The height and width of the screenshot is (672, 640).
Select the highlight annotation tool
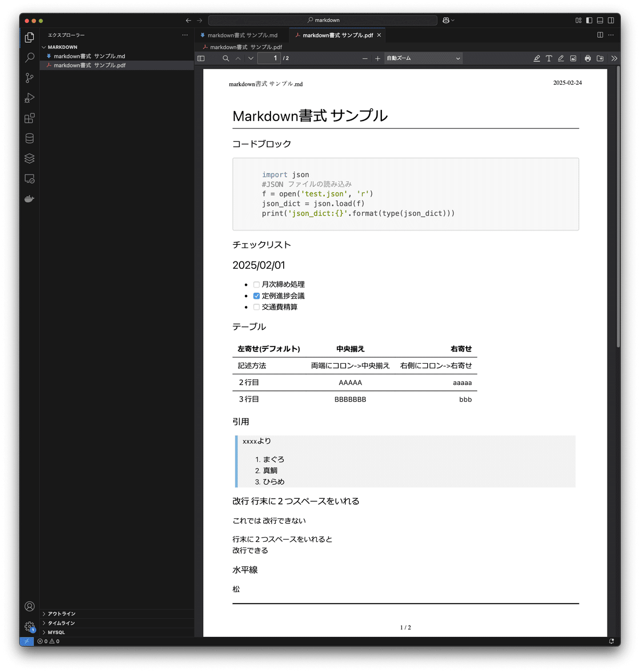tap(537, 59)
